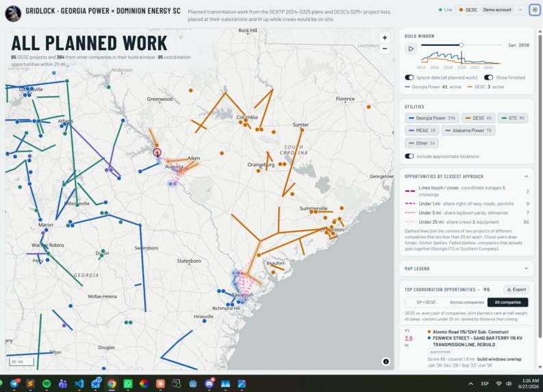Toggle the Alabama Power utility filter chip
Image resolution: width=543 pixels, height=392 pixels.
468,131
